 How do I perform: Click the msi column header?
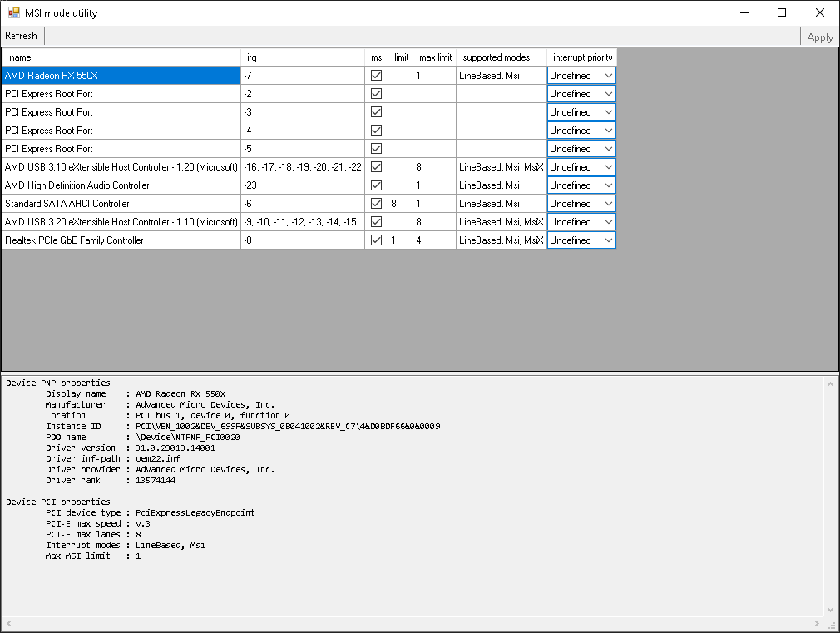[377, 57]
